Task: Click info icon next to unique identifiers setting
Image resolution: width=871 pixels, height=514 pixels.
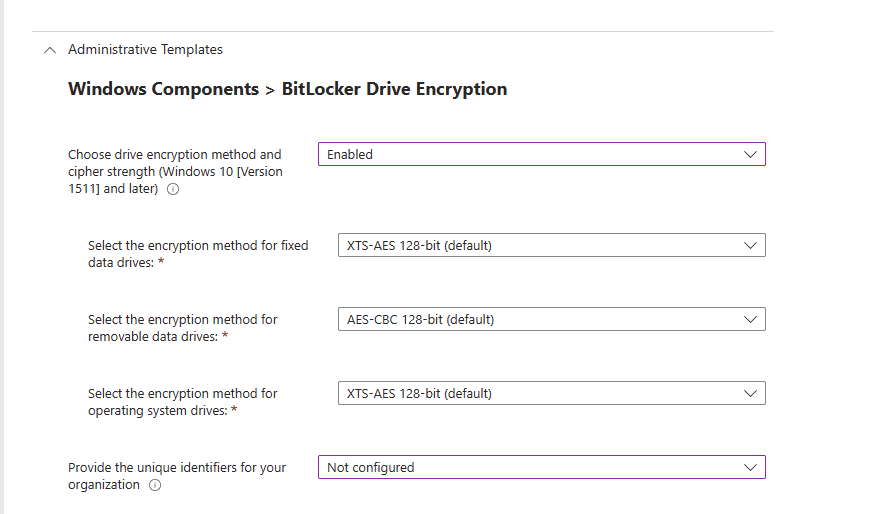Action: [155, 485]
